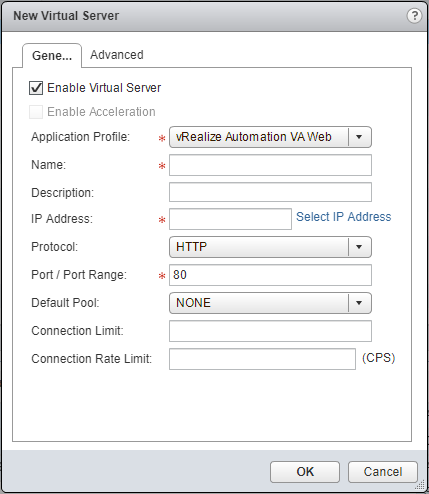Open the Select IP Address link
The width and height of the screenshot is (429, 494).
point(344,217)
